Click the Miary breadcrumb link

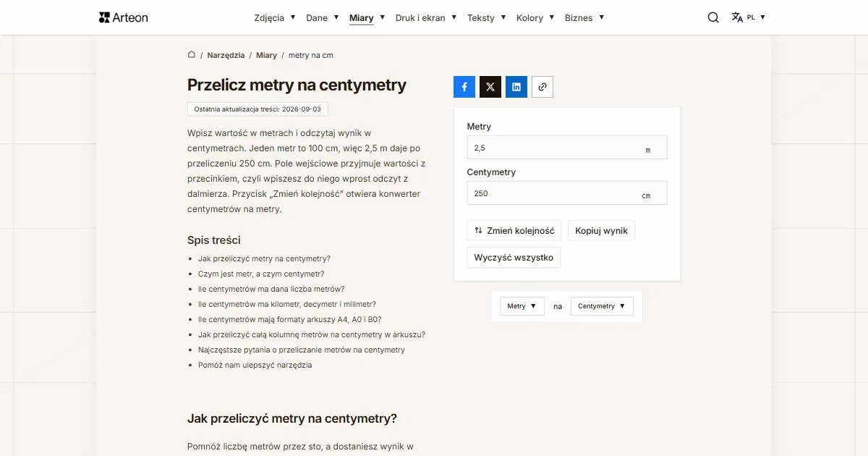[x=266, y=55]
